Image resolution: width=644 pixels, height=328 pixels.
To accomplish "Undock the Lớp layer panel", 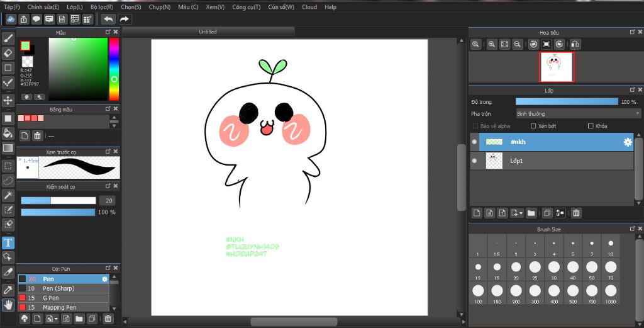I will tap(633, 90).
